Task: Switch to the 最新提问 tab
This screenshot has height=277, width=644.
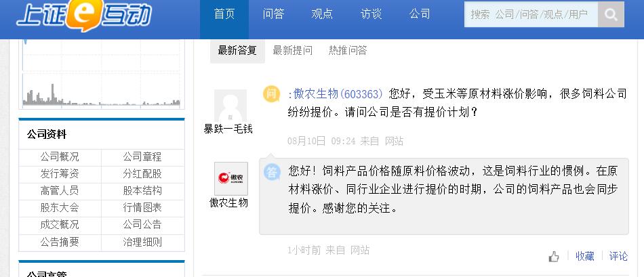Action: [293, 50]
